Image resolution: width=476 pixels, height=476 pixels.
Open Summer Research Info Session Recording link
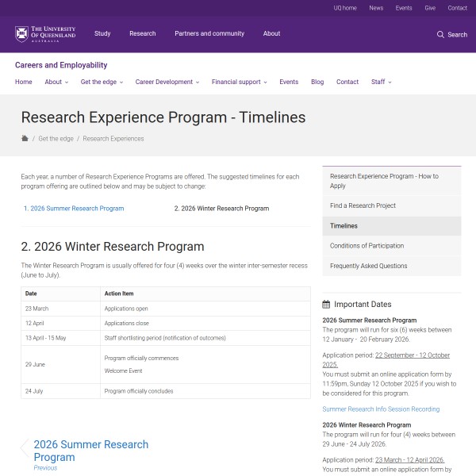381,409
